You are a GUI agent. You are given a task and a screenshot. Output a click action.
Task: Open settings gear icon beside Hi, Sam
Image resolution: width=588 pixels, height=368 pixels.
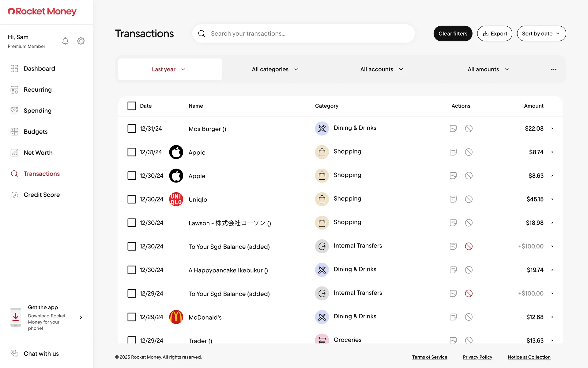tap(81, 41)
